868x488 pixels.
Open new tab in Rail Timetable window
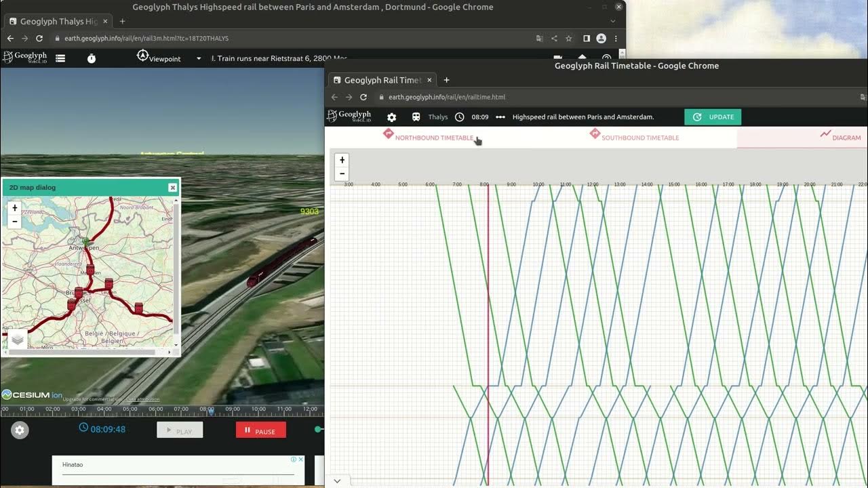[x=446, y=80]
